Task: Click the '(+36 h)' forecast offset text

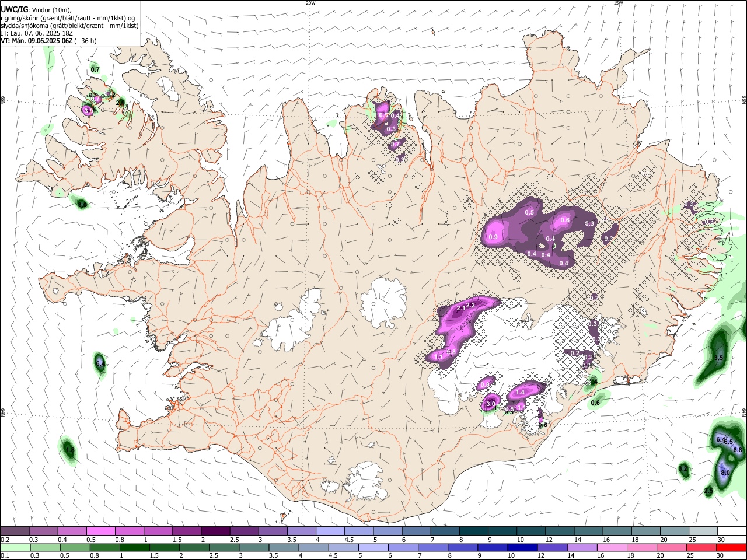Action: [x=85, y=41]
